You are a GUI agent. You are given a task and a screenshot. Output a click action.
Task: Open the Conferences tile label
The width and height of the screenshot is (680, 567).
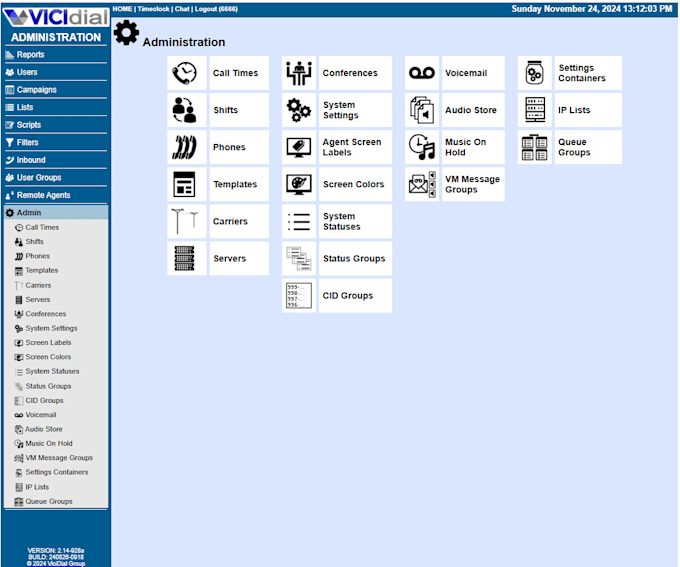pyautogui.click(x=356, y=73)
